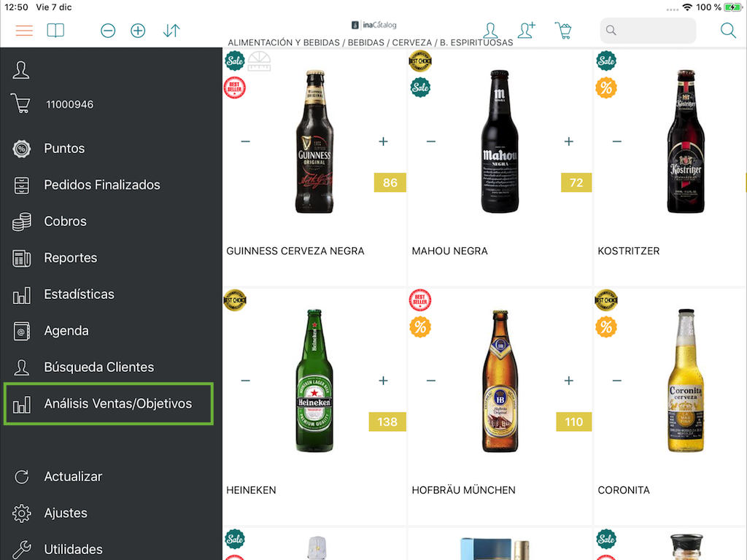Click the Best Seller badge on Hofbräu München

pyautogui.click(x=420, y=300)
